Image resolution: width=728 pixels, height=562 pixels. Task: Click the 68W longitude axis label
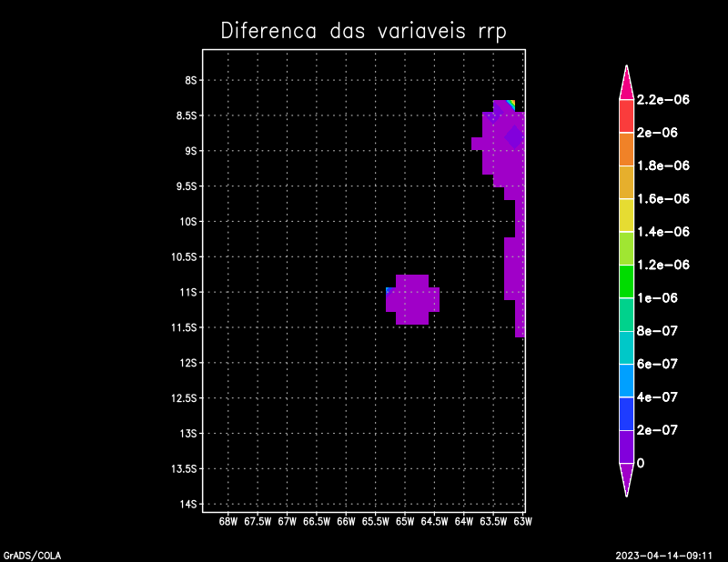(228, 522)
